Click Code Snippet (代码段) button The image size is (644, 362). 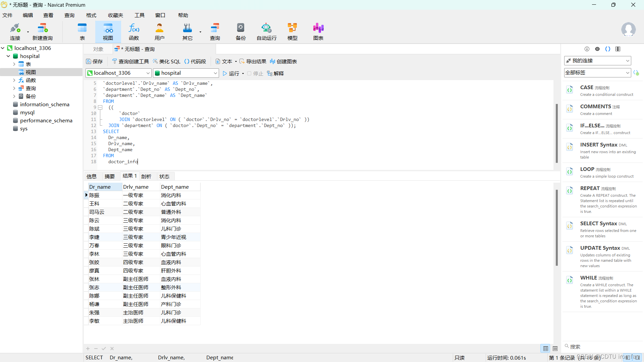coord(195,61)
